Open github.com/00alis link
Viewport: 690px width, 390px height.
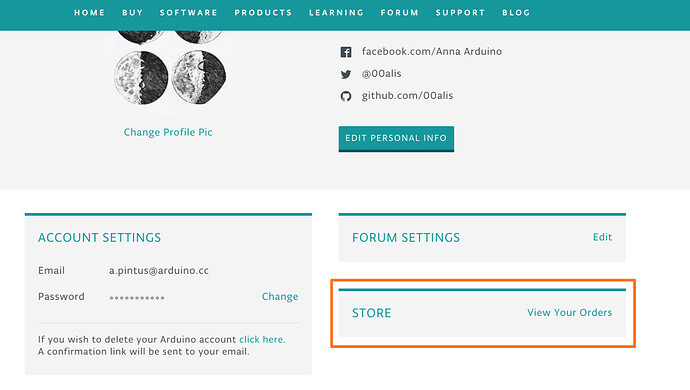coord(407,96)
